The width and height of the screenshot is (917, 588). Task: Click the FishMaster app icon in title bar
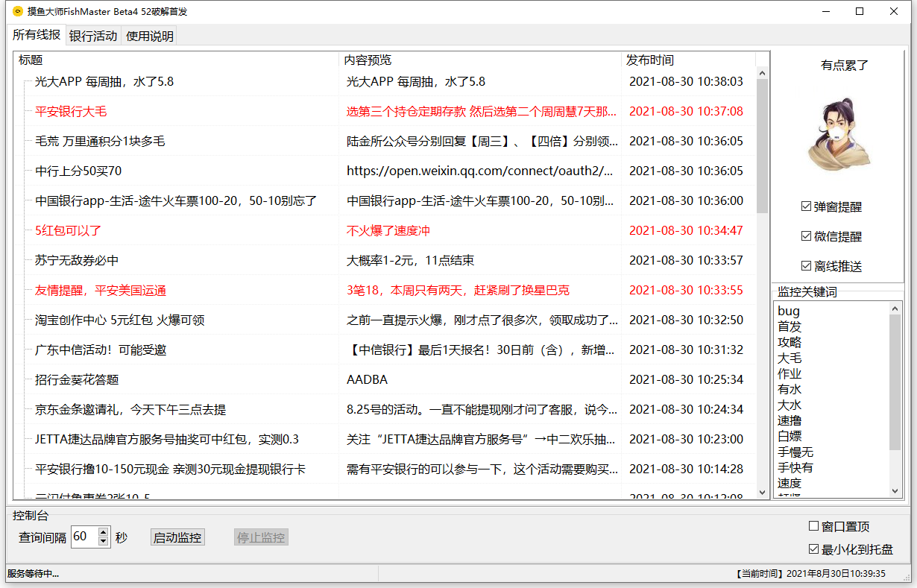(x=18, y=11)
